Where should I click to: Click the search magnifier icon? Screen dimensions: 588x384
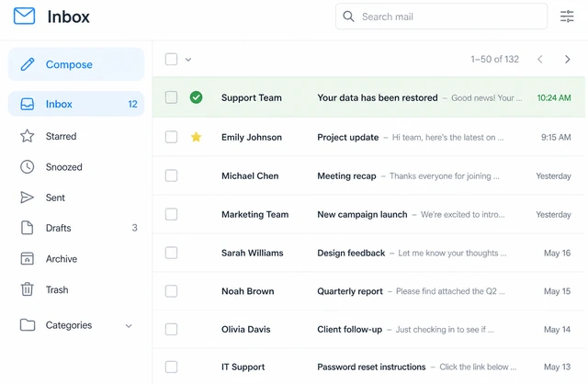point(348,17)
